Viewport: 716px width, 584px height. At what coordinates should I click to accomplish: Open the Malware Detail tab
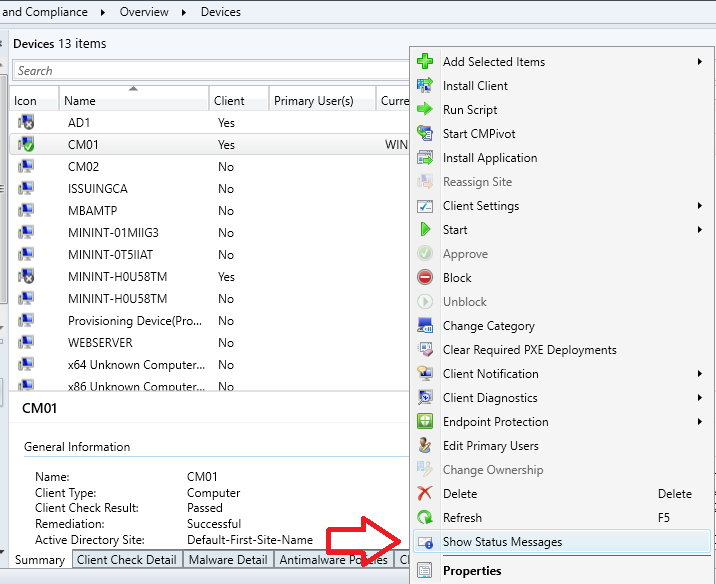(x=228, y=559)
